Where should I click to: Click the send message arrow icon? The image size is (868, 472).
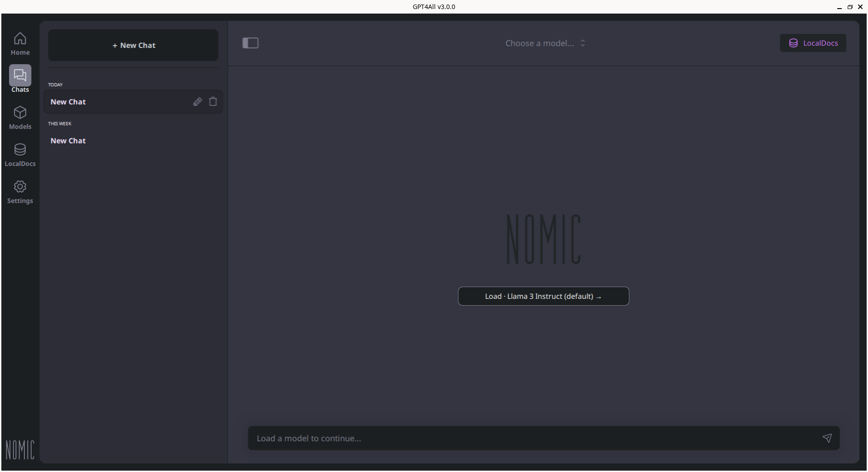point(827,438)
